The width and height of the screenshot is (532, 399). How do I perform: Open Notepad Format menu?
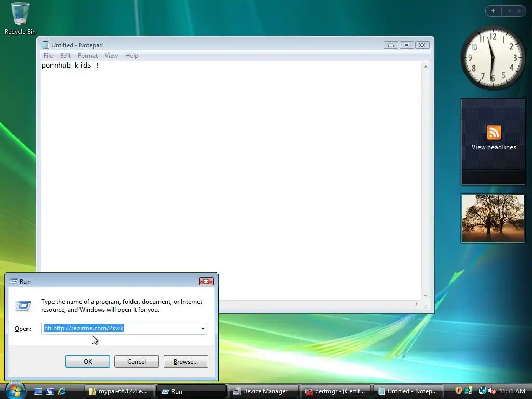coord(87,55)
